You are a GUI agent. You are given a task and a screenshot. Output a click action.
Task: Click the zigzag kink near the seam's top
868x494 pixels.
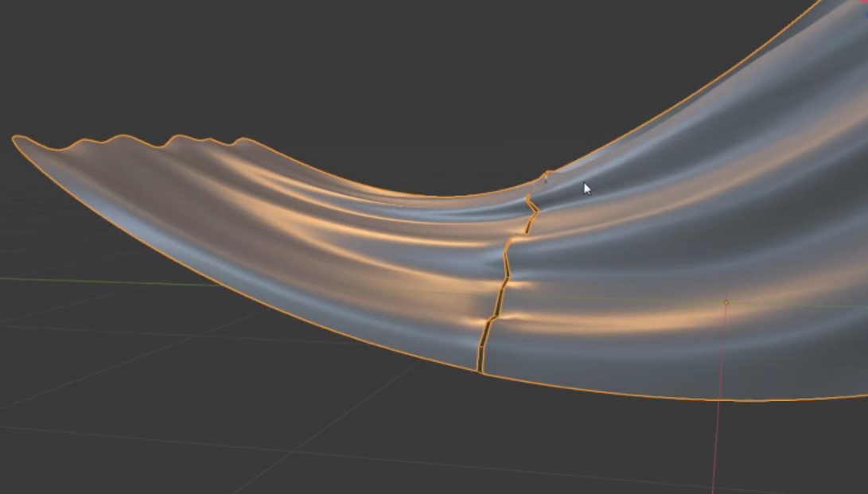click(x=531, y=208)
